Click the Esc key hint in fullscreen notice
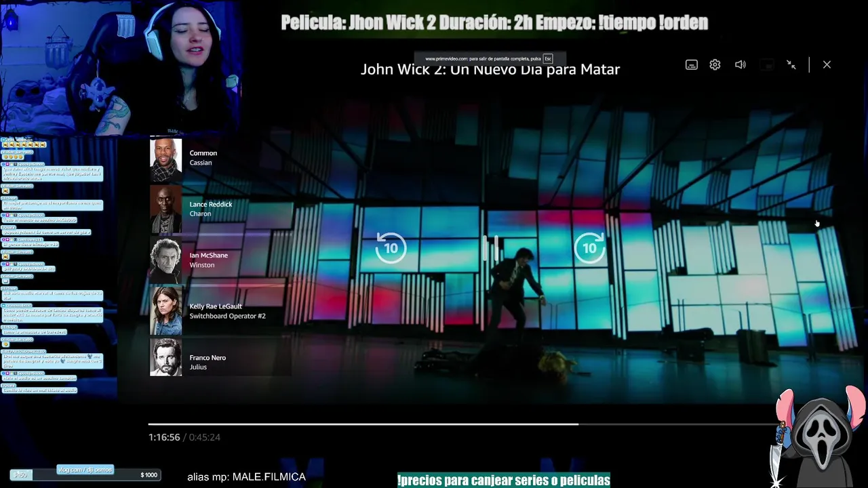 (548, 59)
